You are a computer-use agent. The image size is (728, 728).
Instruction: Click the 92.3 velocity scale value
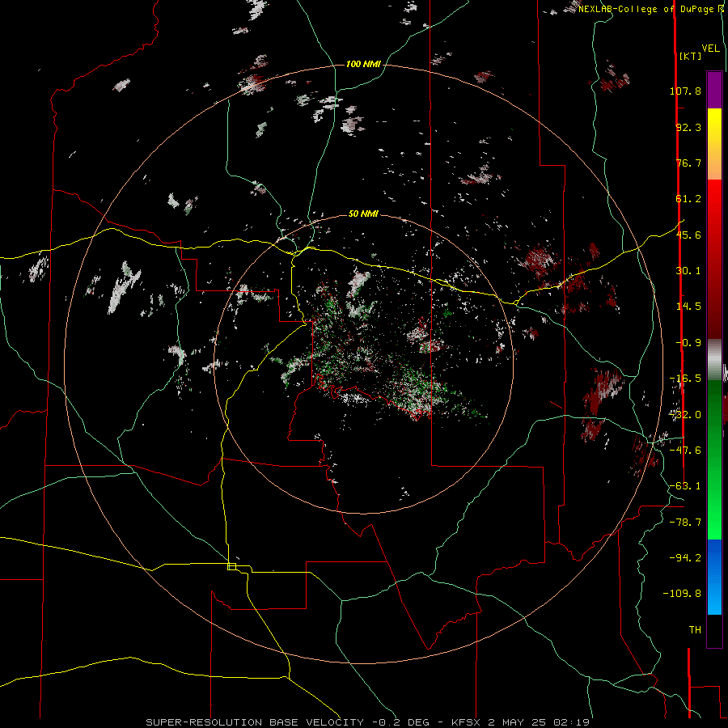tap(688, 127)
